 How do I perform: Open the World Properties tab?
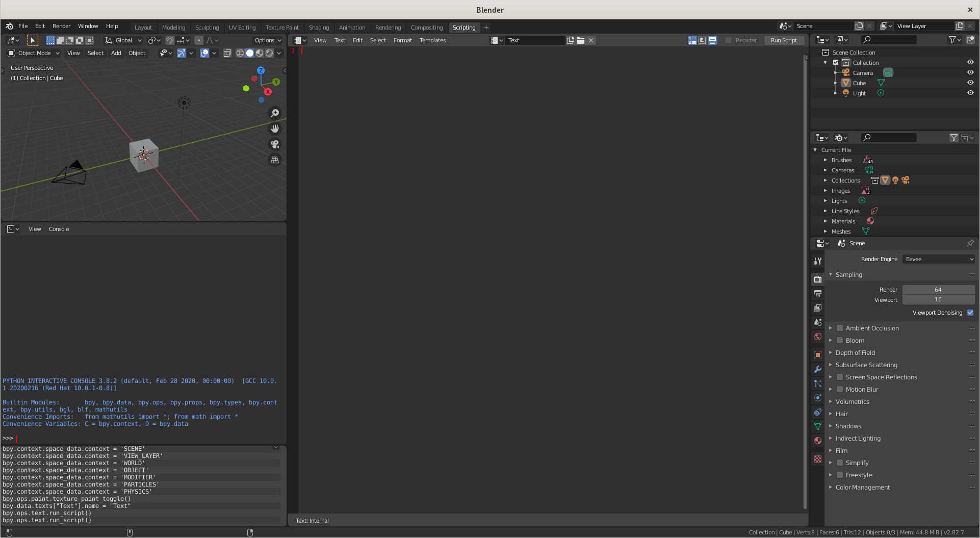[x=817, y=337]
